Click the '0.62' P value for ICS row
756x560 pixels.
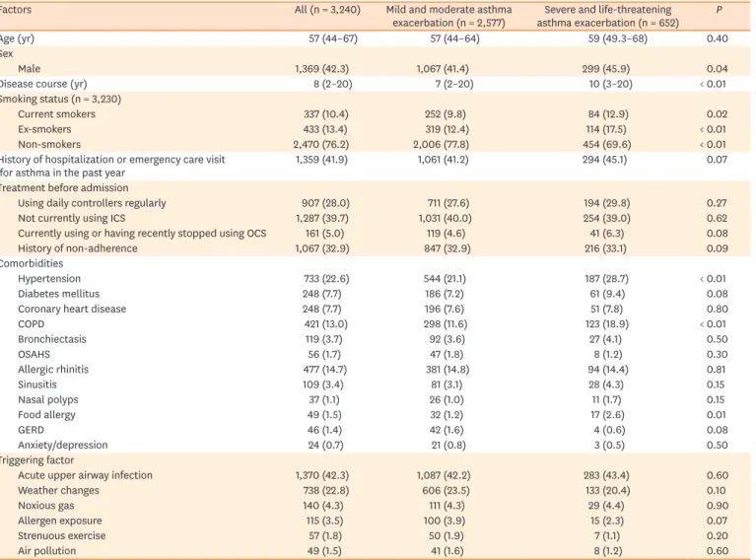click(717, 218)
